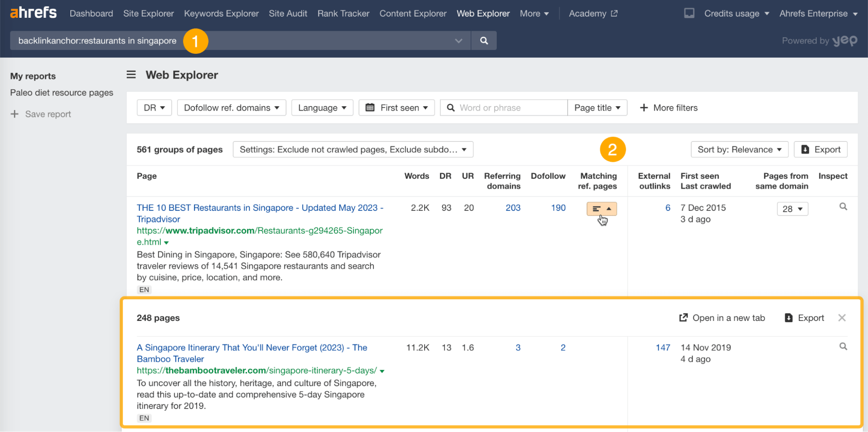This screenshot has width=868, height=432.
Task: Open A Singapore Itinerary page title link
Action: click(x=252, y=353)
